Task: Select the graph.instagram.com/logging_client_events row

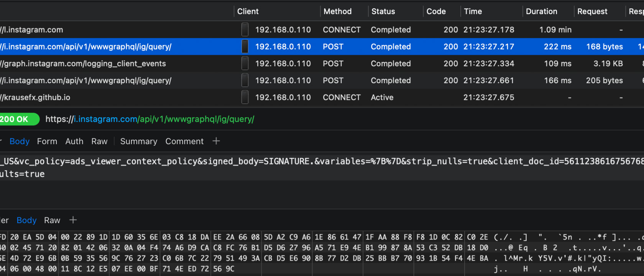Action: (x=322, y=63)
